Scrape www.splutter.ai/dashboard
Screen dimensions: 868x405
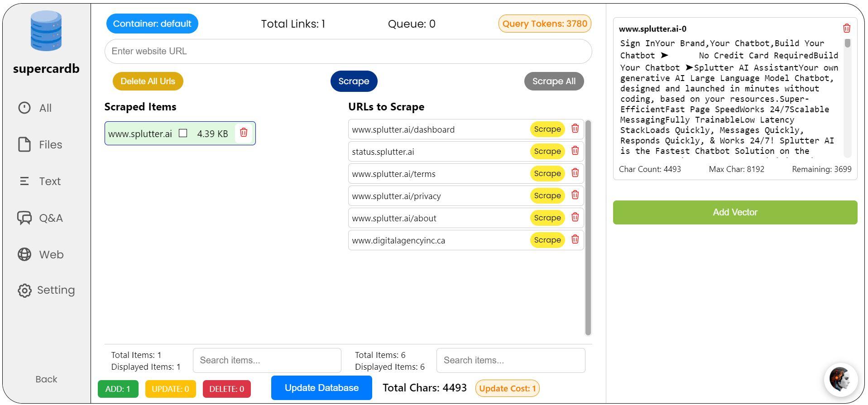(x=547, y=129)
